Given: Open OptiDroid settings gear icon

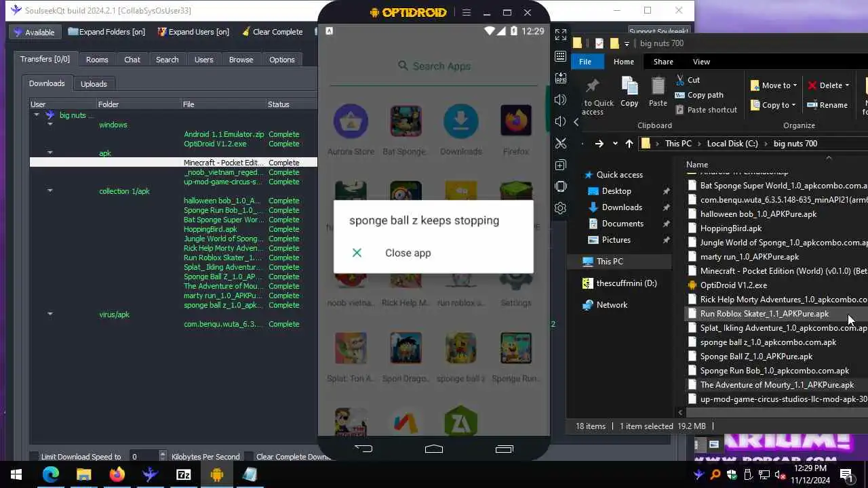Looking at the screenshot, I should (561, 208).
